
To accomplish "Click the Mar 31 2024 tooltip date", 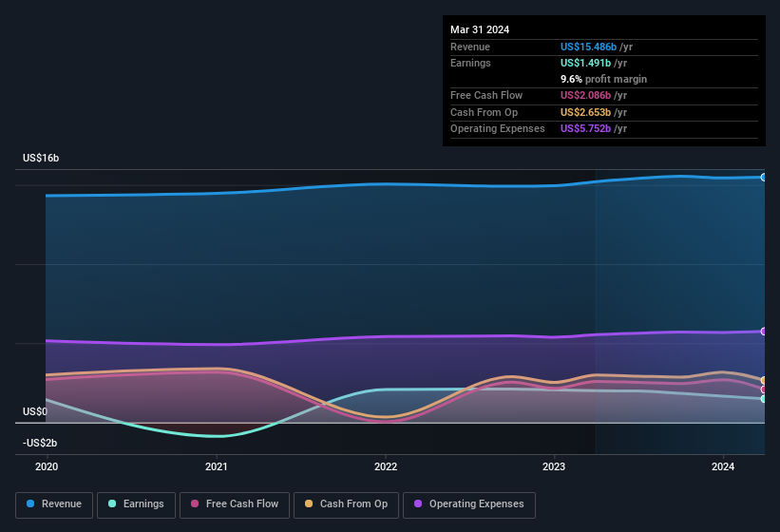I will (x=480, y=29).
